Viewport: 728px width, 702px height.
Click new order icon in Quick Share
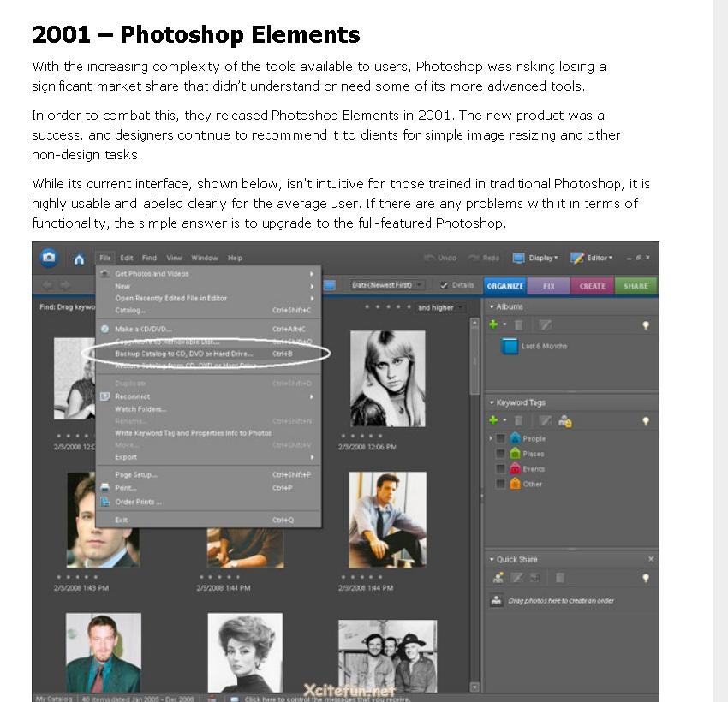pos(498,577)
